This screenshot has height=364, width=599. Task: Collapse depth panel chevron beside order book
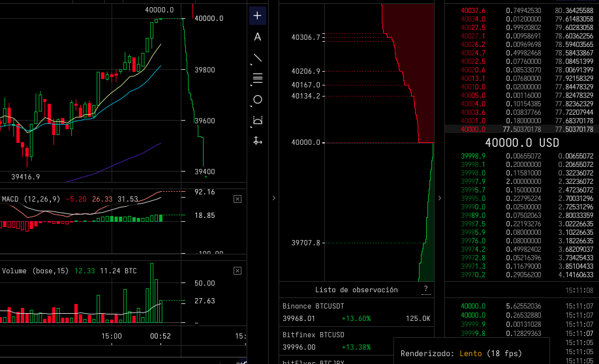click(x=440, y=198)
